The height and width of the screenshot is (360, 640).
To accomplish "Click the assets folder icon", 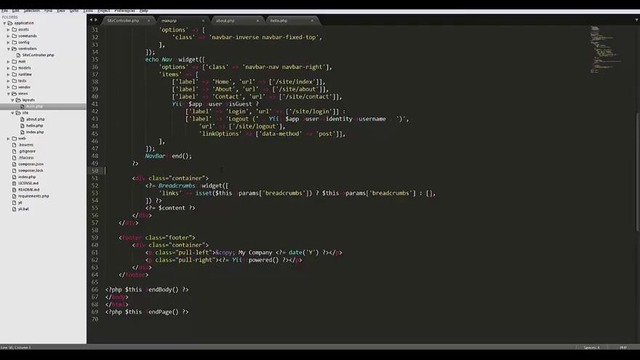I will (14, 29).
